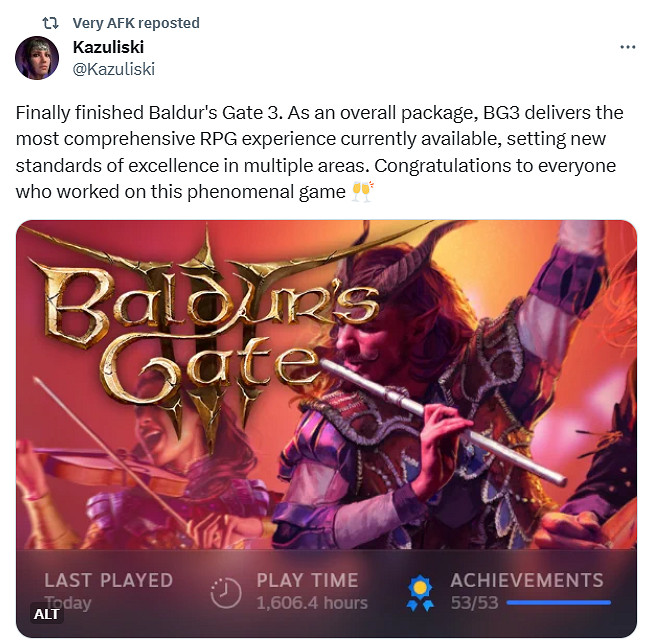Image resolution: width=654 pixels, height=641 pixels.
Task: Click the PLAY TIME heading
Action: [307, 580]
